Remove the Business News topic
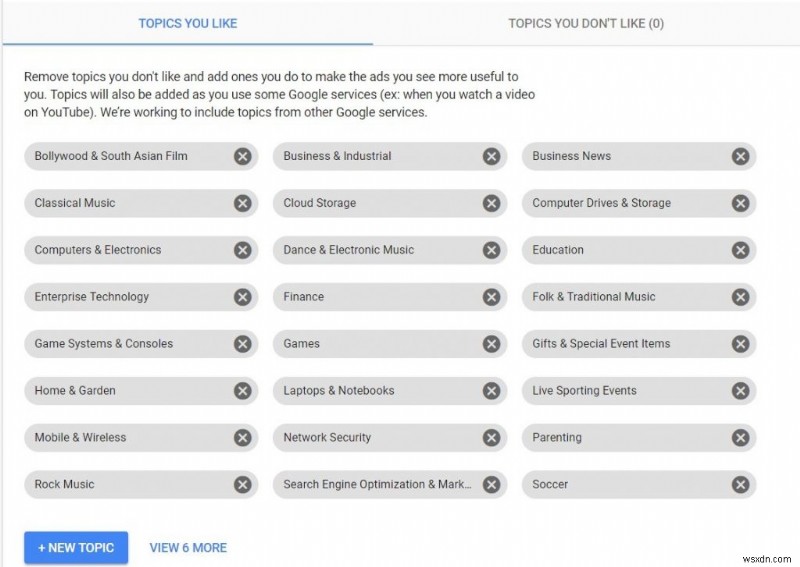The height and width of the screenshot is (567, 800). point(740,156)
